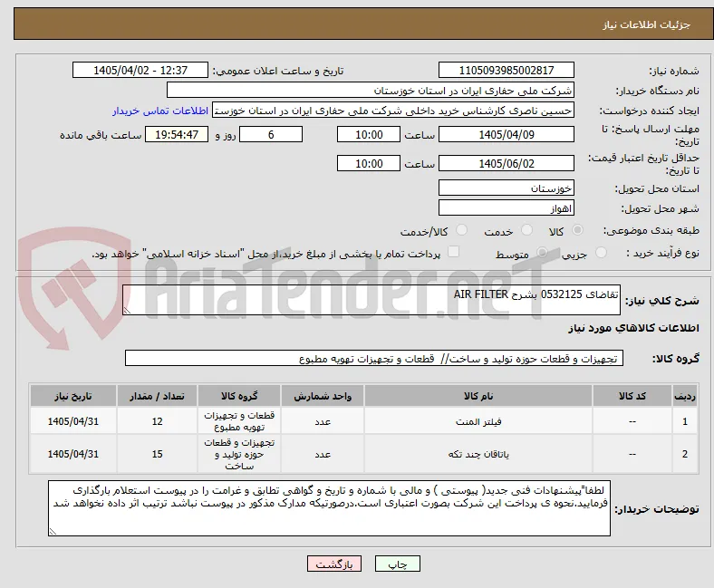Select the خدمت radio button
714x588 pixels.
point(526,230)
